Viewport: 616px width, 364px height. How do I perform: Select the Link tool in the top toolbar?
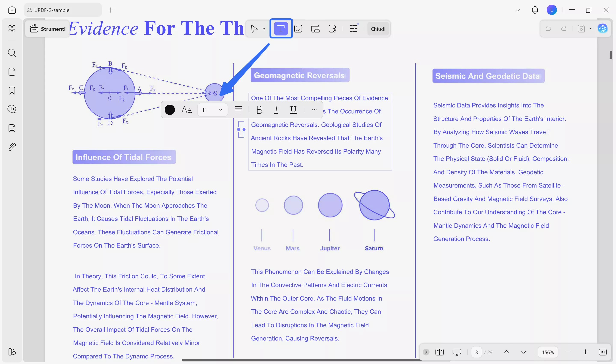coord(315,29)
